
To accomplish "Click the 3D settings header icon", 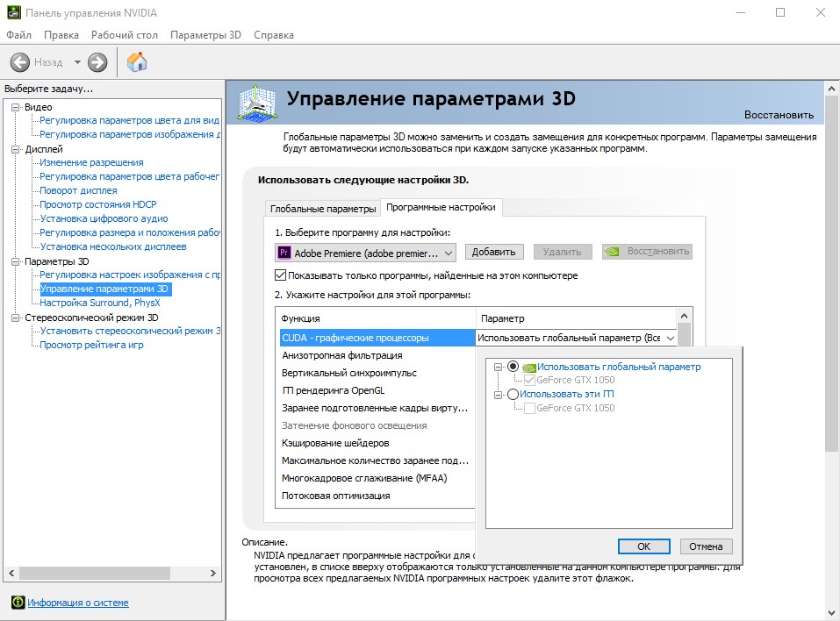I will [258, 103].
